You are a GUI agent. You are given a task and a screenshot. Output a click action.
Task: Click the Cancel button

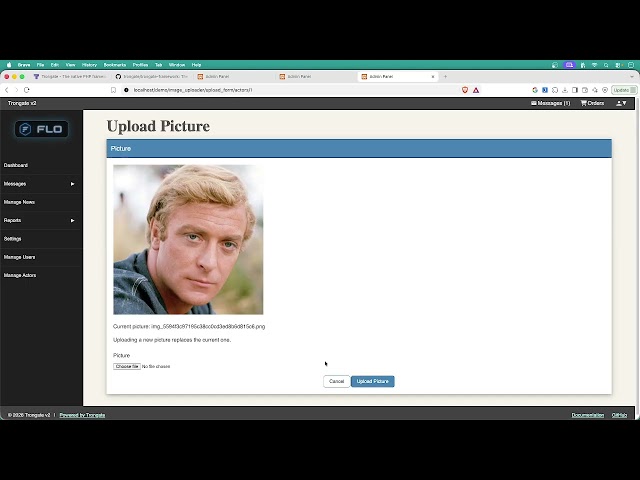337,381
